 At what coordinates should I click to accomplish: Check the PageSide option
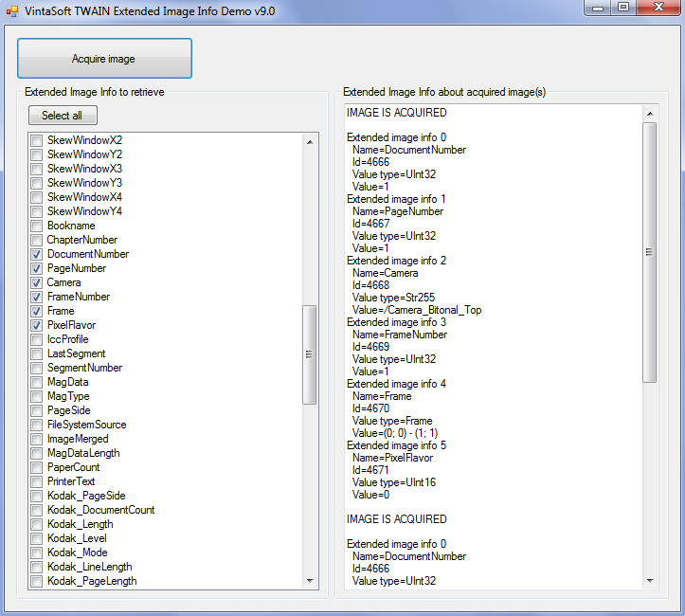coord(37,410)
